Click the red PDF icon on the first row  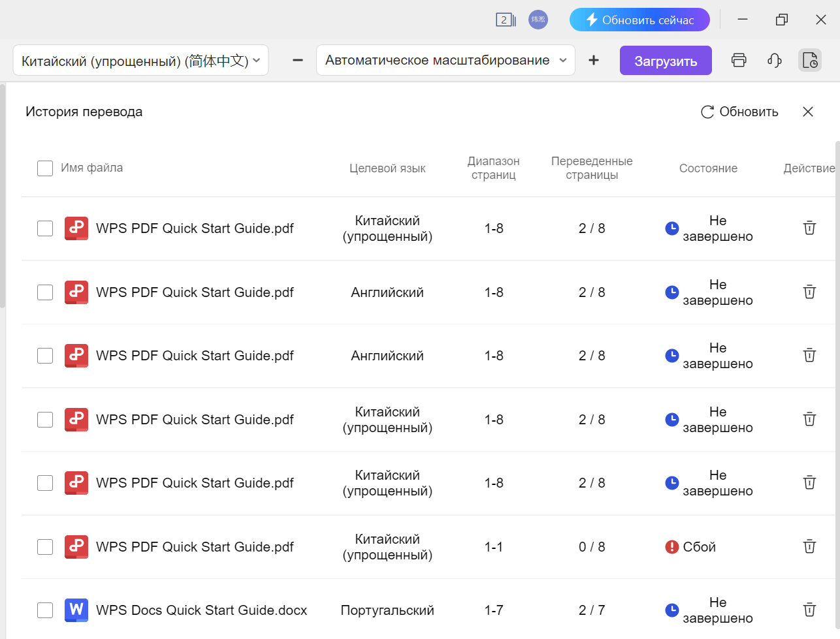tap(76, 228)
